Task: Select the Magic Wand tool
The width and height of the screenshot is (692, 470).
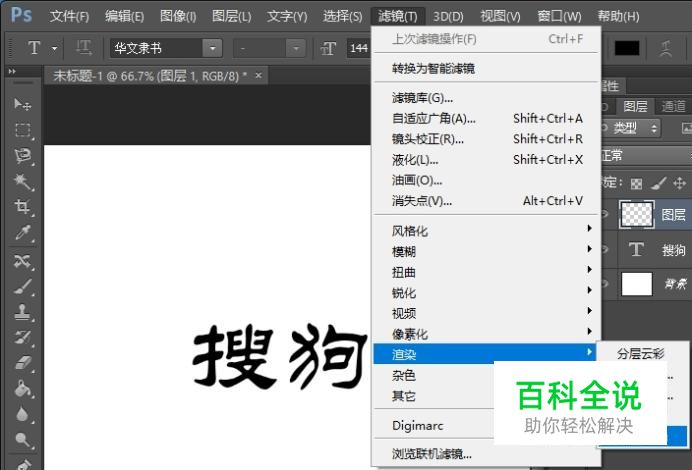Action: click(x=22, y=181)
